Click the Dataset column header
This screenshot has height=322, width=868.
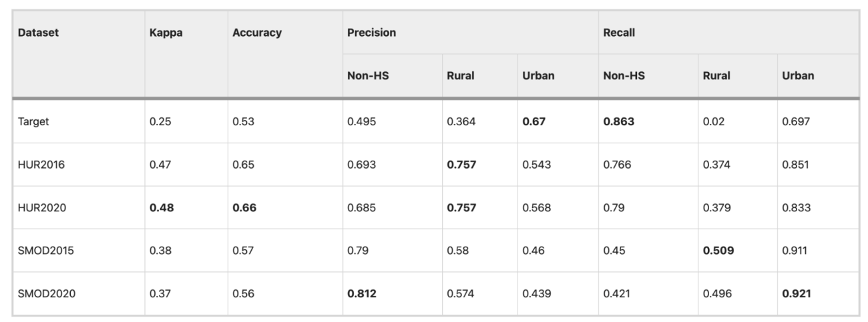(38, 33)
